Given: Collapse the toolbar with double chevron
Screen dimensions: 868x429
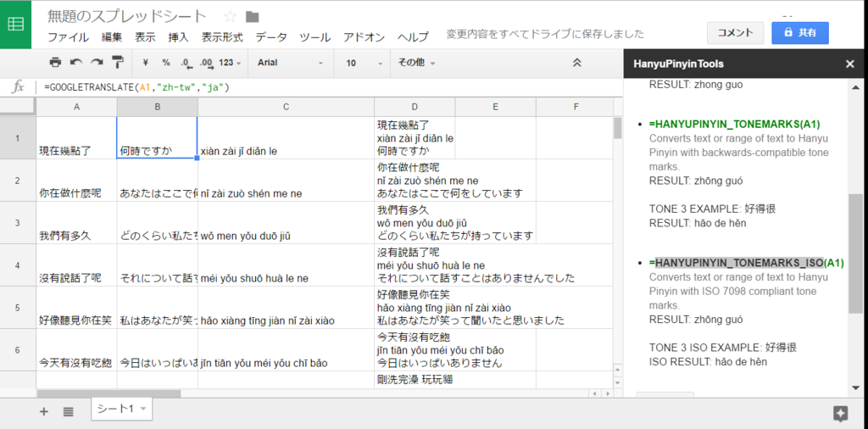Looking at the screenshot, I should click(576, 63).
